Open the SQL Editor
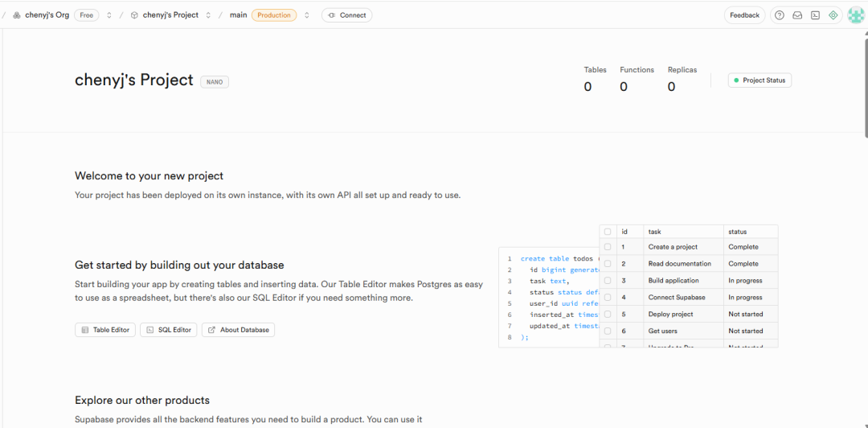This screenshot has width=868, height=428. tap(168, 330)
